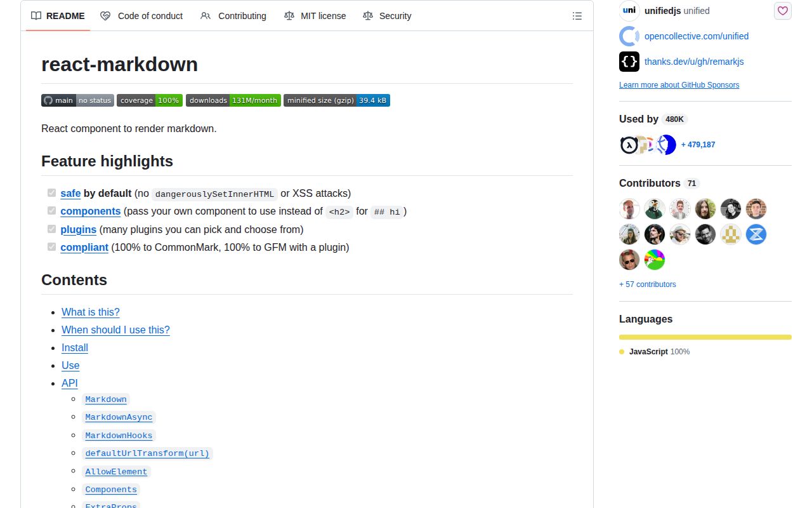Open the minified size 39.4 kB badge
Screen dimensions: 812x508
coord(337,100)
